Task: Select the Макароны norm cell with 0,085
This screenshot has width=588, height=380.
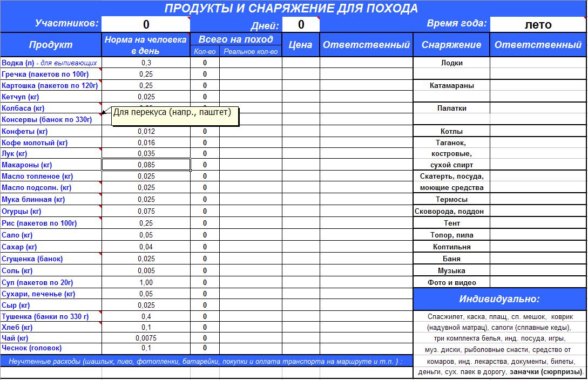Action: 146,165
